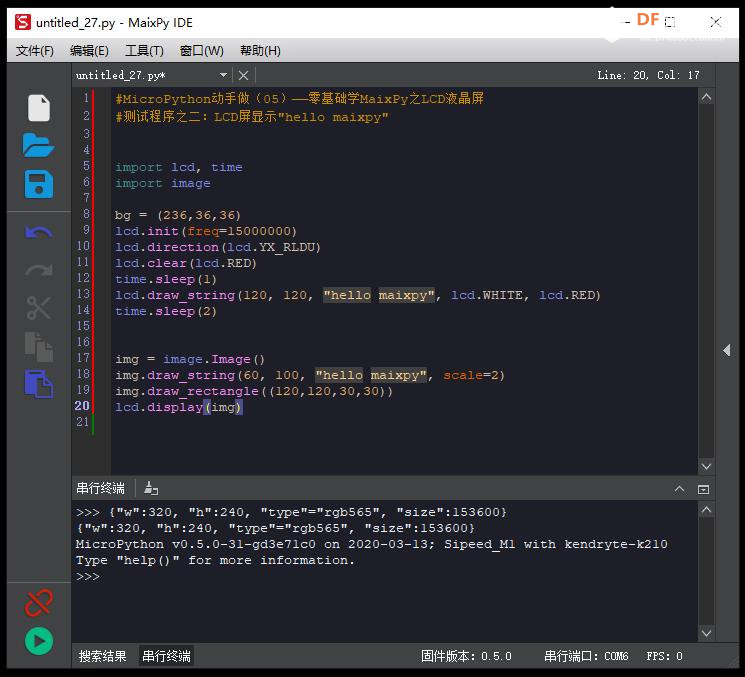The width and height of the screenshot is (745, 677).
Task: Select the 串行终端 bottom tab
Action: (x=166, y=656)
